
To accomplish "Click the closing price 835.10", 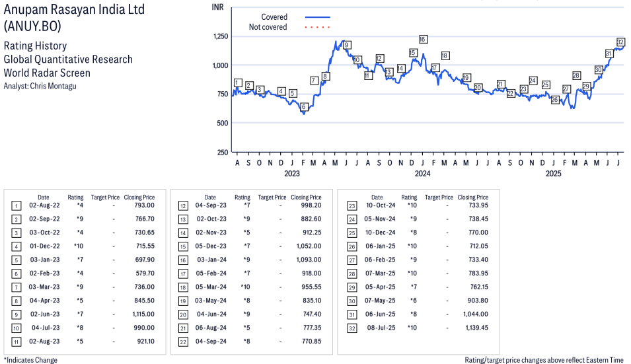I will [x=312, y=301].
